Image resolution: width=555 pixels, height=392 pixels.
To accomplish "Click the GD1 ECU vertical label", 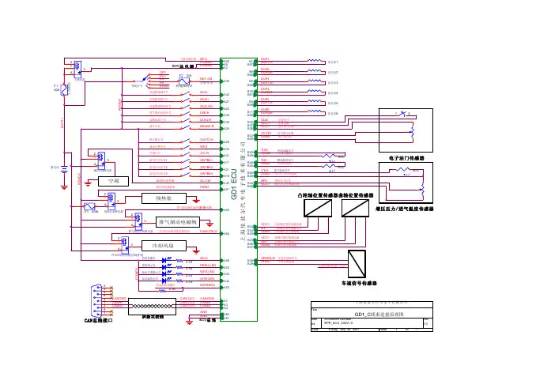I will pos(234,184).
